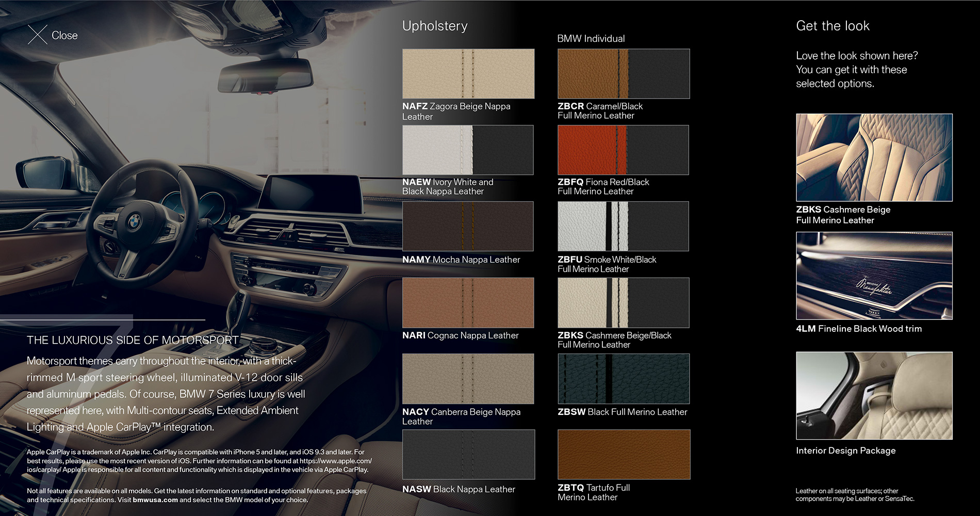Viewport: 980px width, 516px height.
Task: Select the NAFZ Zagora Beige Nappa swatch
Action: (x=468, y=74)
